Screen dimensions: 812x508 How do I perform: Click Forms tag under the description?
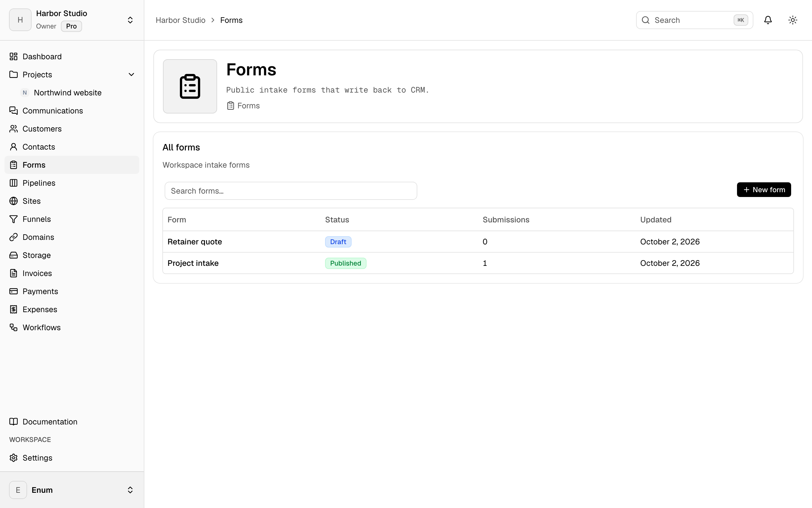pos(243,106)
